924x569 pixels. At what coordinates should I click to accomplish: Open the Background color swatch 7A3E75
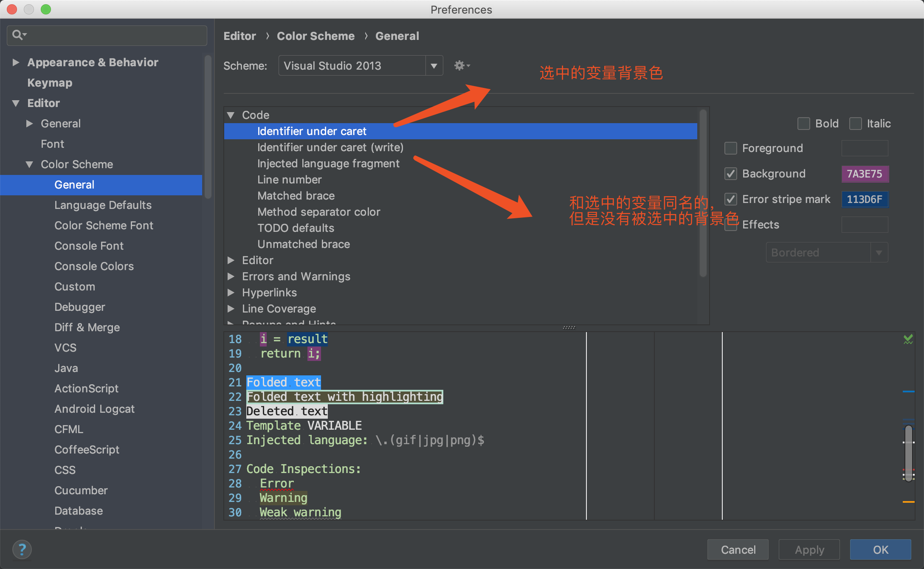click(x=865, y=174)
